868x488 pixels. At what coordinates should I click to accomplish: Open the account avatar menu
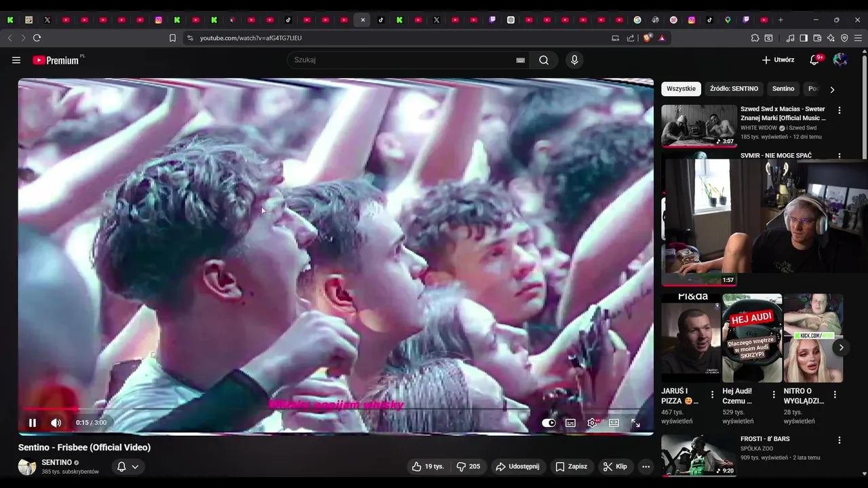point(840,60)
